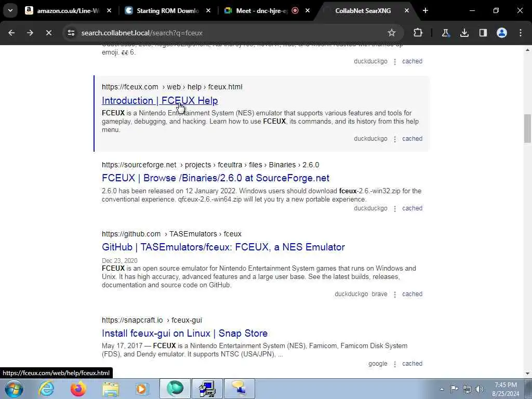Toggle the side panel icon

coord(483,33)
